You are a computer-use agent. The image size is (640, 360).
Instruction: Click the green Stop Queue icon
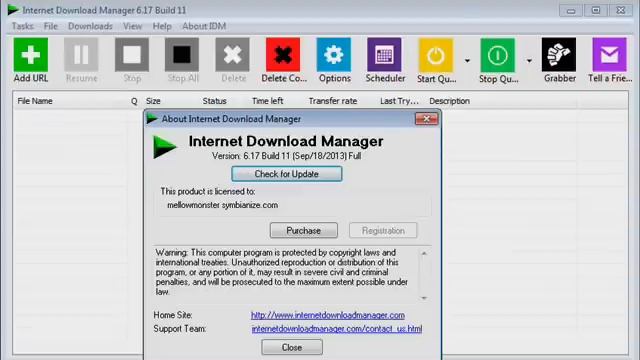498,55
